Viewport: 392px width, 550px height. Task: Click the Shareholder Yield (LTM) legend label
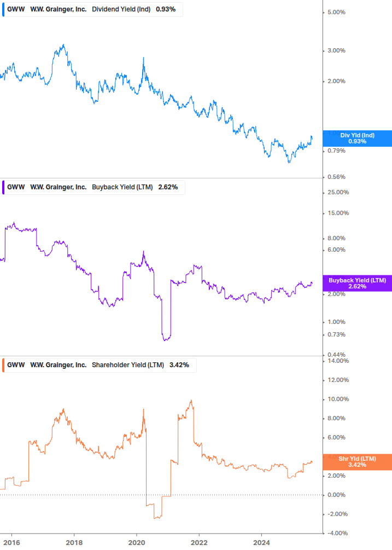[x=128, y=365]
